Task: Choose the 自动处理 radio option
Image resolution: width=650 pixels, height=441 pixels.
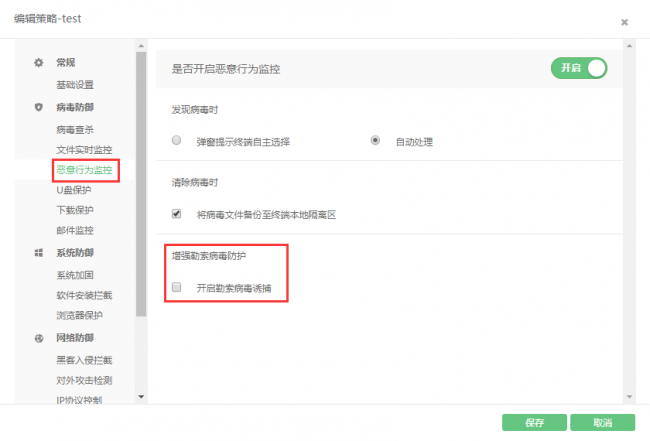Action: (376, 141)
